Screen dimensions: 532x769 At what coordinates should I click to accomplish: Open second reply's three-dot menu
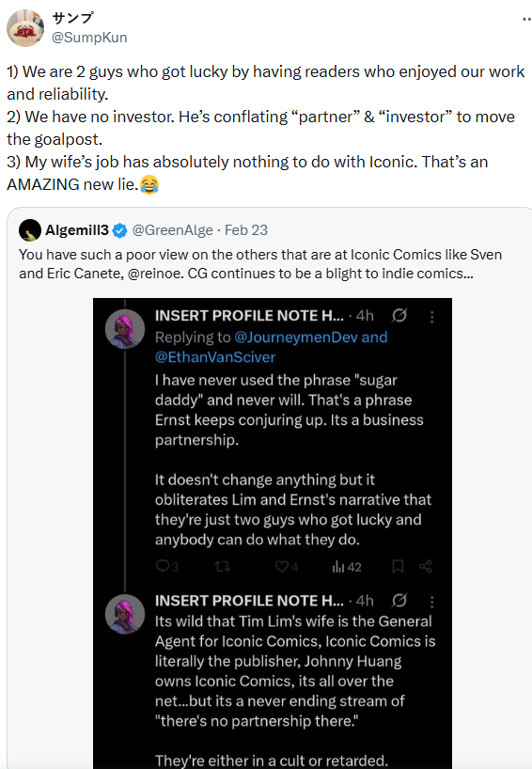click(x=432, y=602)
